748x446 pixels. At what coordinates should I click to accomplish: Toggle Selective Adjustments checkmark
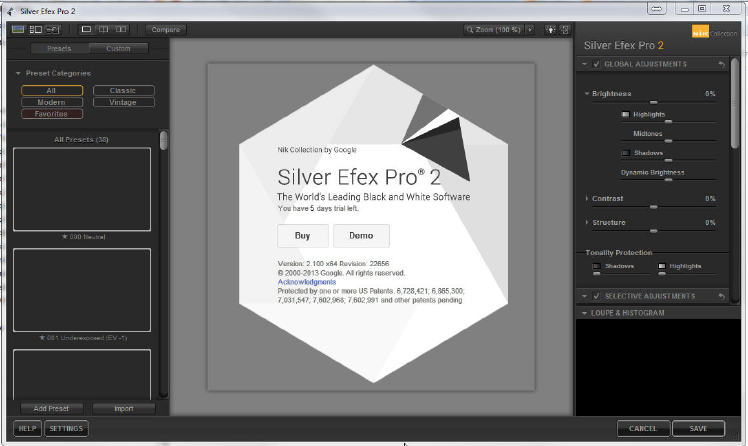(596, 296)
